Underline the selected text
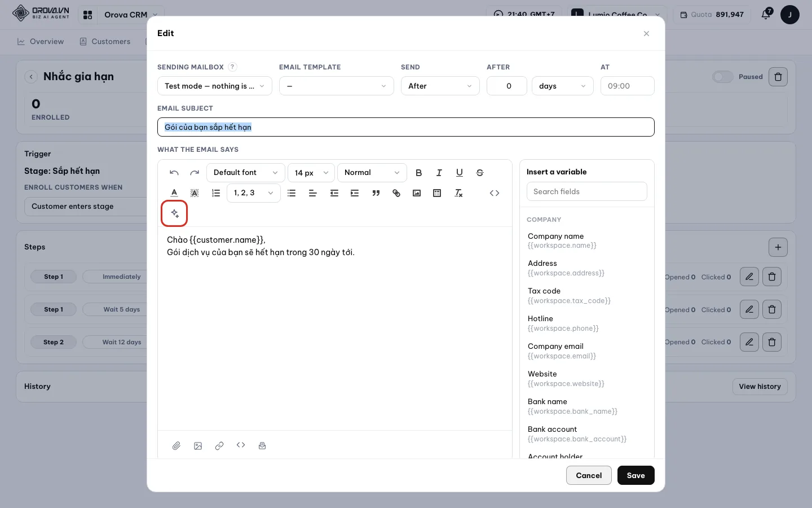812x508 pixels. click(x=460, y=173)
